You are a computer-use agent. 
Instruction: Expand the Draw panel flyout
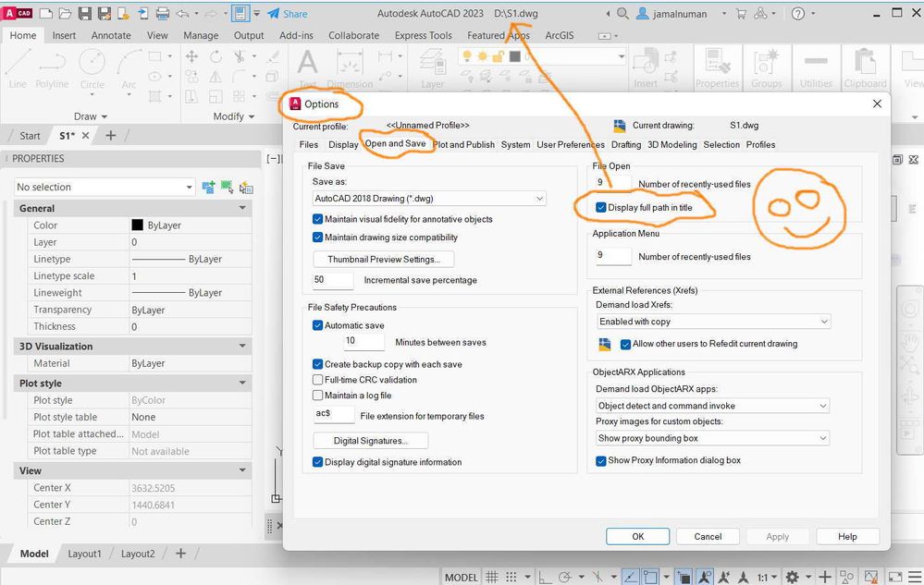click(x=91, y=116)
